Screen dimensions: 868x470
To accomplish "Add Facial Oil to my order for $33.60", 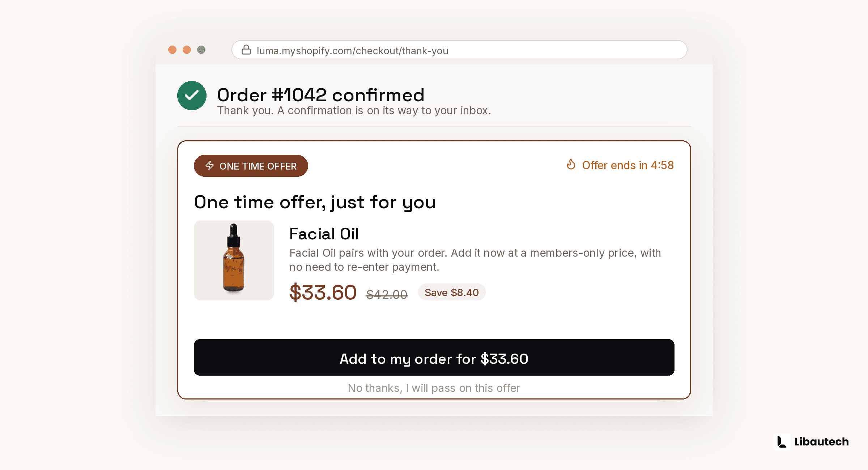I will point(434,357).
